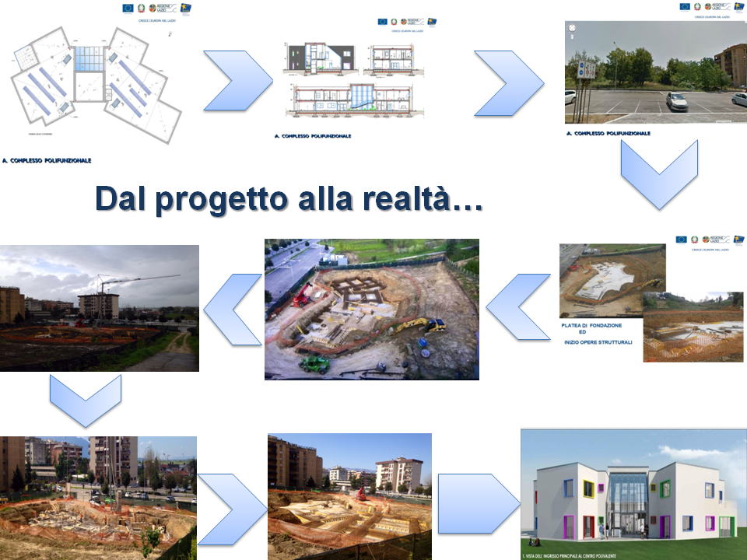The width and height of the screenshot is (747, 560).
Task: Click the heading 'Dal progetto alla realtà…'
Action: click(289, 198)
